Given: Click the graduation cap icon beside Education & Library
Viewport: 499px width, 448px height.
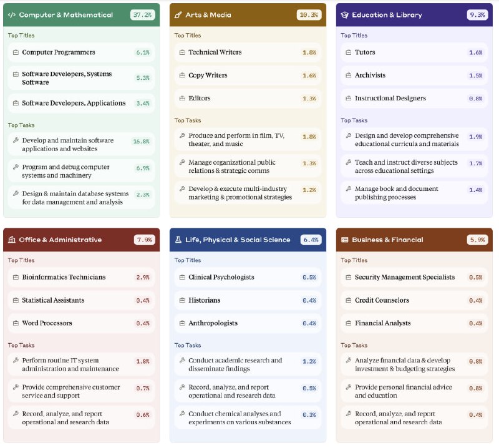Looking at the screenshot, I should coord(345,15).
